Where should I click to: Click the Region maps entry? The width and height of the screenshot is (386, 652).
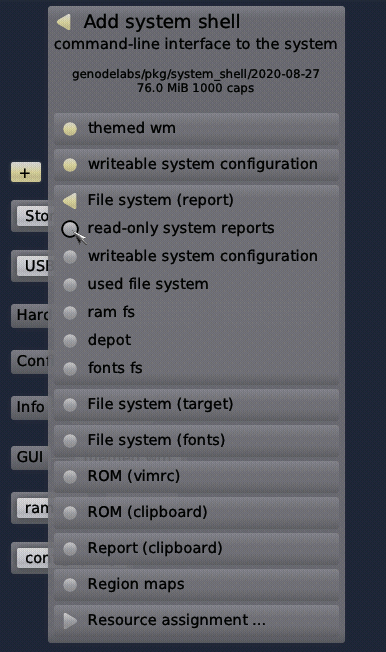point(196,584)
